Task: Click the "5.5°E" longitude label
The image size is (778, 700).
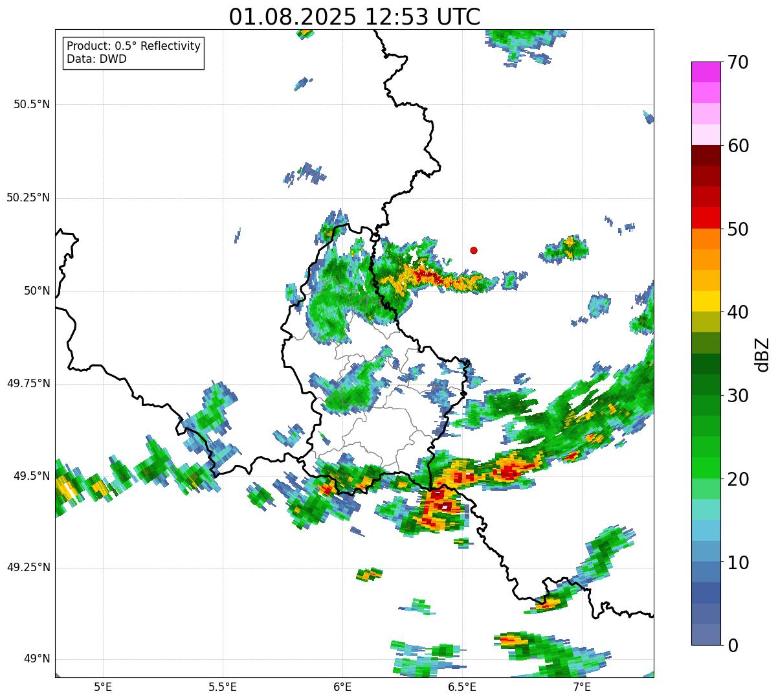Action: coord(223,686)
